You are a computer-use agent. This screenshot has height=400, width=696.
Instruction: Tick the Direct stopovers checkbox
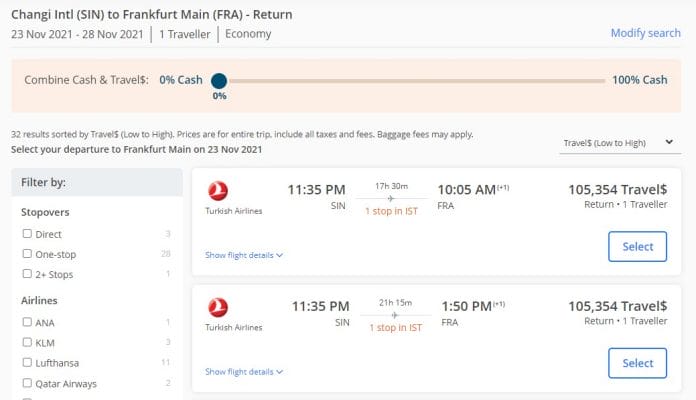tap(27, 234)
